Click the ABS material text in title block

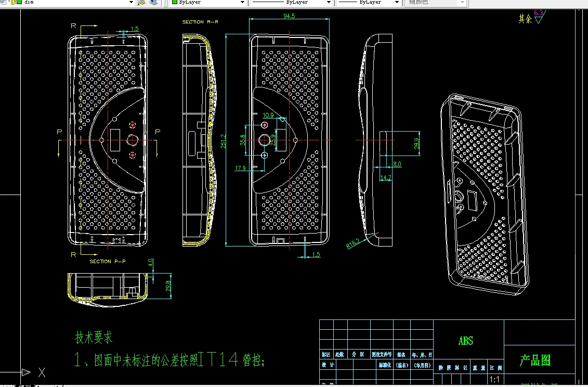point(466,341)
